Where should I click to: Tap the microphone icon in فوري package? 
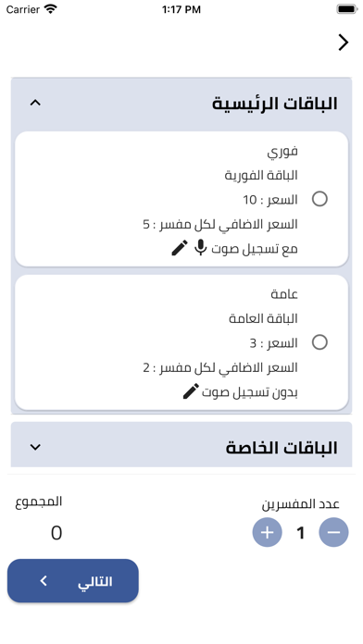(200, 248)
